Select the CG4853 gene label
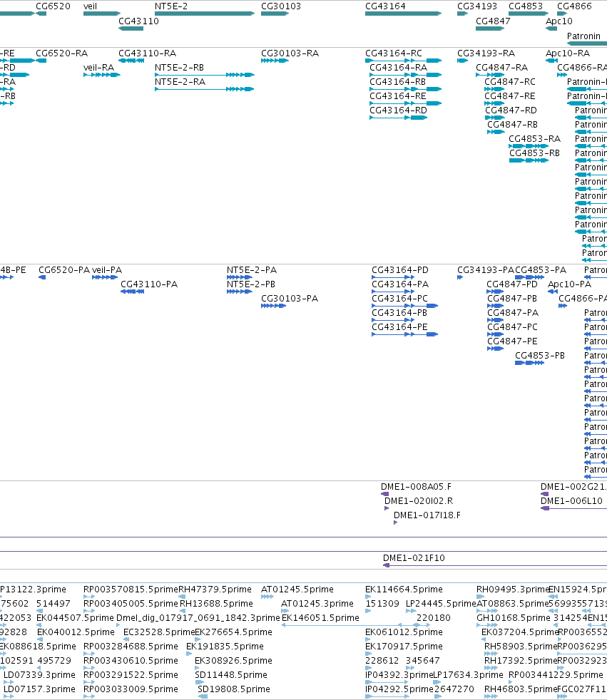 [526, 6]
